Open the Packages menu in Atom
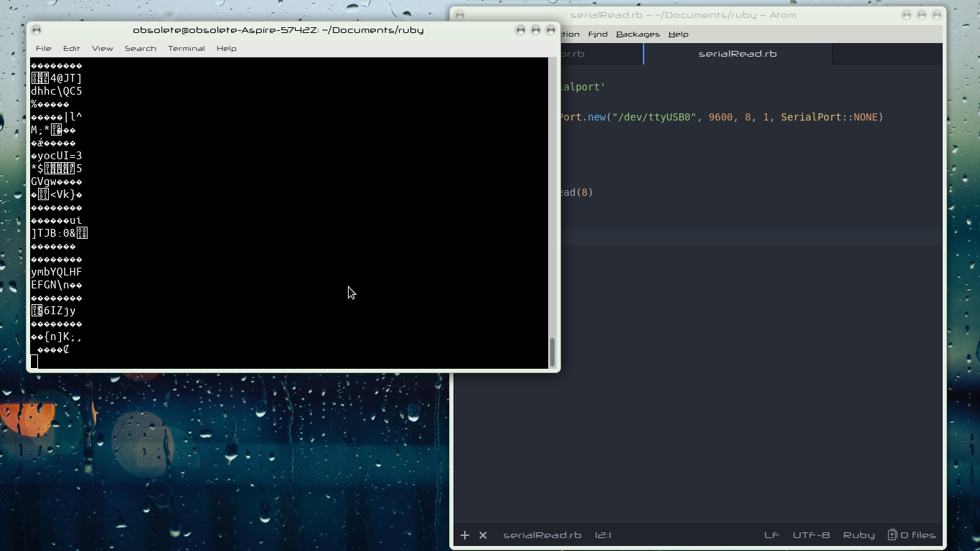 [x=637, y=34]
